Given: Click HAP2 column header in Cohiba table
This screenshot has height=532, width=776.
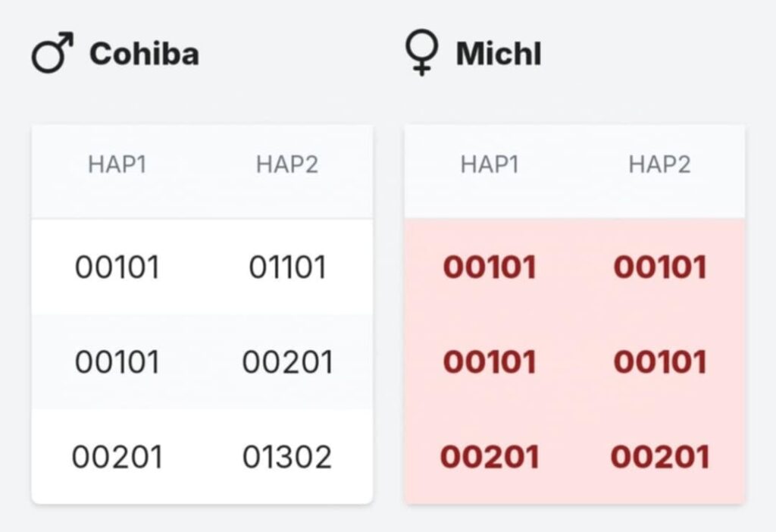Looking at the screenshot, I should pos(287,164).
